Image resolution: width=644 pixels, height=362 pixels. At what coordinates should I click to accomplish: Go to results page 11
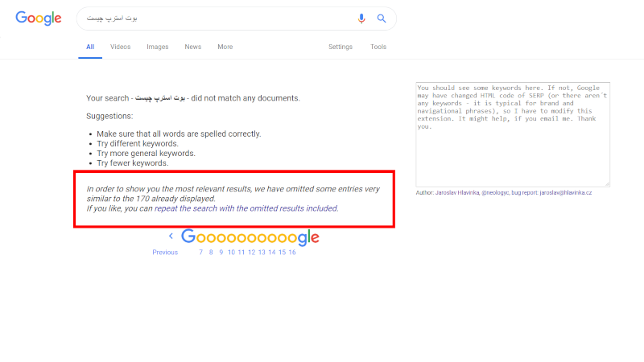click(x=241, y=253)
